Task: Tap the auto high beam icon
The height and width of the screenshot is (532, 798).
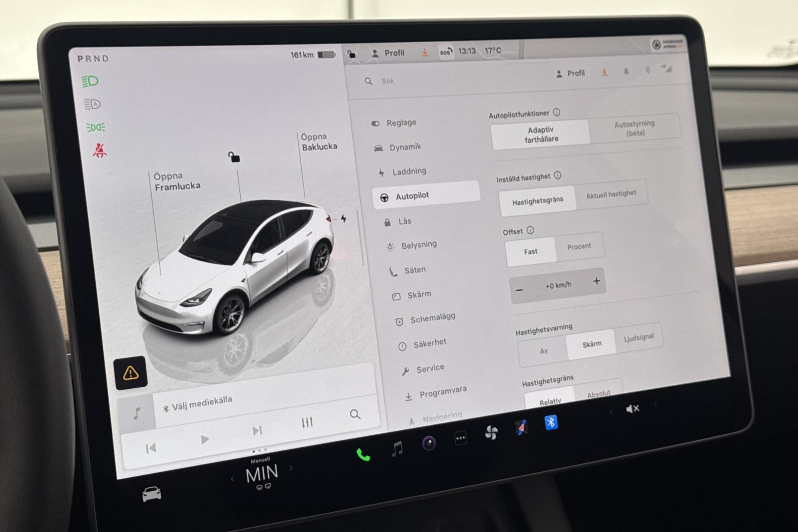Action: (92, 105)
